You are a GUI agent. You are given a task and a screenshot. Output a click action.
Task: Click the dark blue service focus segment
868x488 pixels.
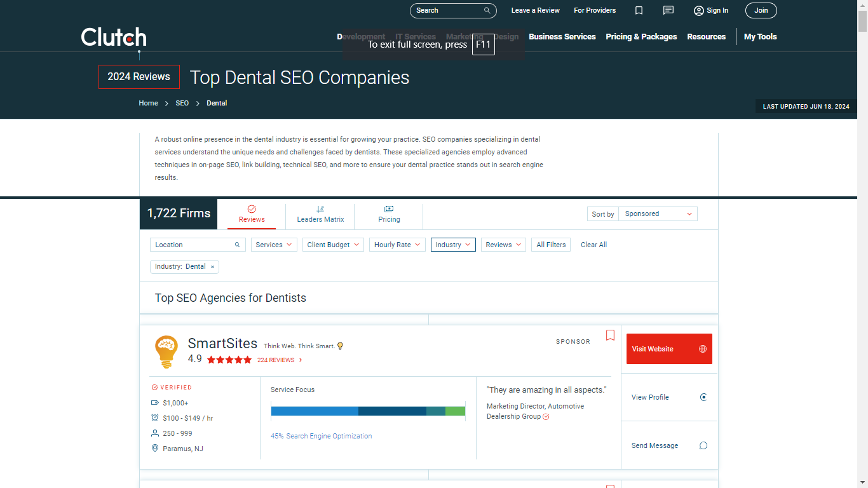[392, 411]
